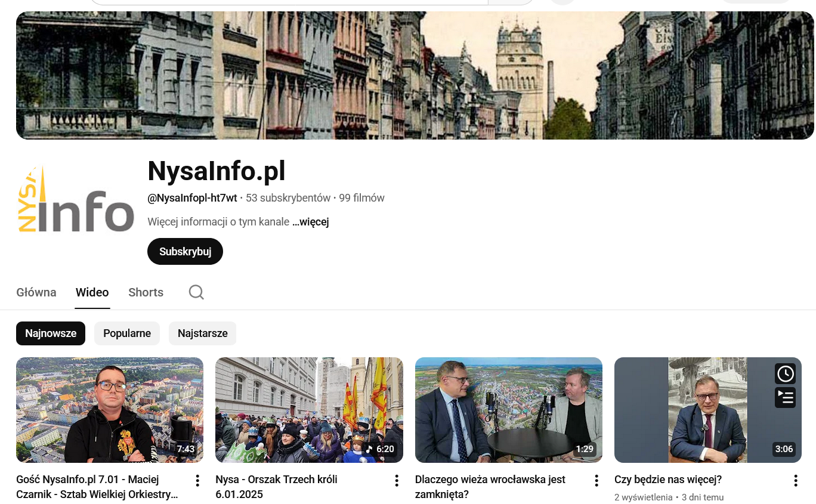Click Watch Later clock icon on thumbnail
The height and width of the screenshot is (504, 816).
[785, 374]
